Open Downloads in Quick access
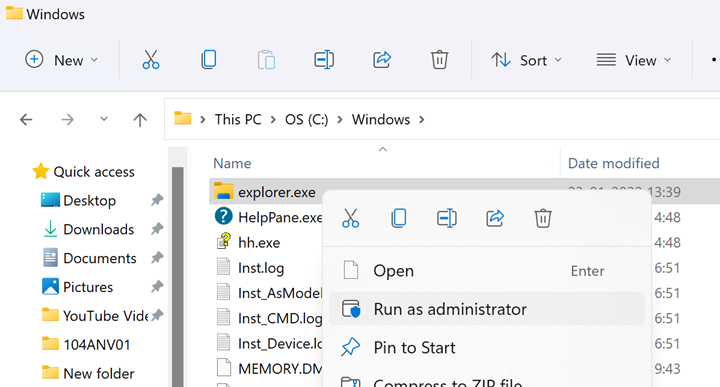Viewport: 720px width, 387px height. pyautogui.click(x=99, y=229)
